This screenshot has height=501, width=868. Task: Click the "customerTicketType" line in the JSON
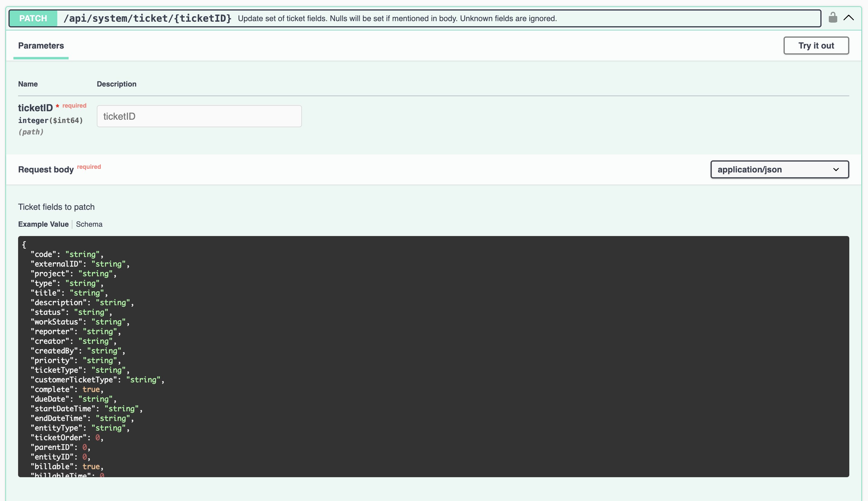[x=97, y=380]
